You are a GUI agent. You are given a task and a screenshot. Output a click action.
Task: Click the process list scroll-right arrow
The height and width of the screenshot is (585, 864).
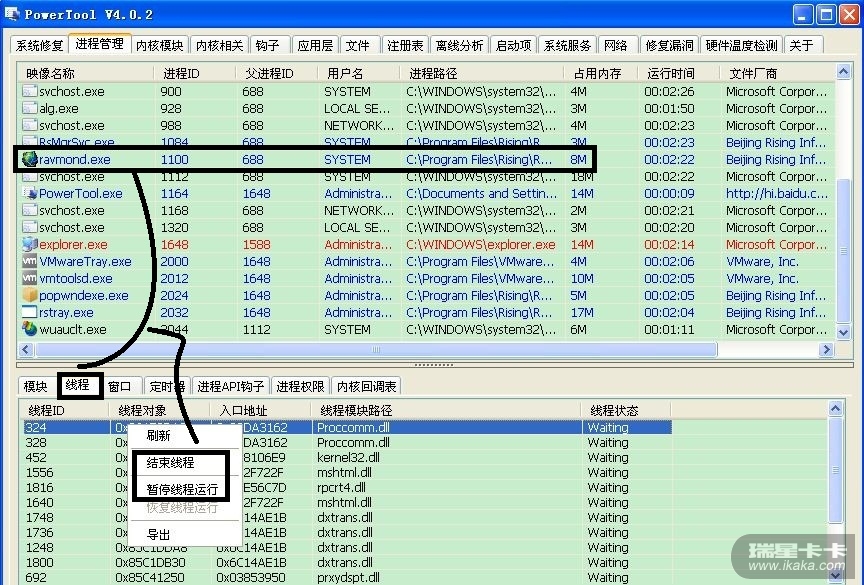(x=825, y=349)
